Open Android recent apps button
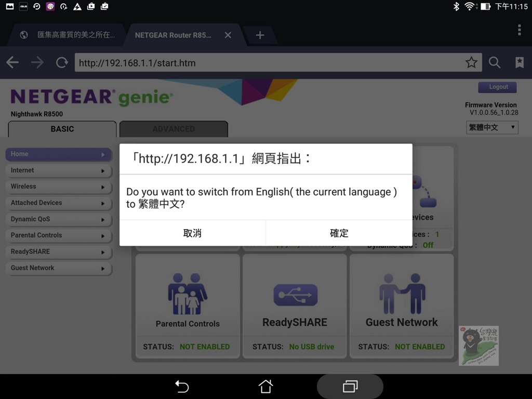This screenshot has width=532, height=399. pyautogui.click(x=350, y=387)
